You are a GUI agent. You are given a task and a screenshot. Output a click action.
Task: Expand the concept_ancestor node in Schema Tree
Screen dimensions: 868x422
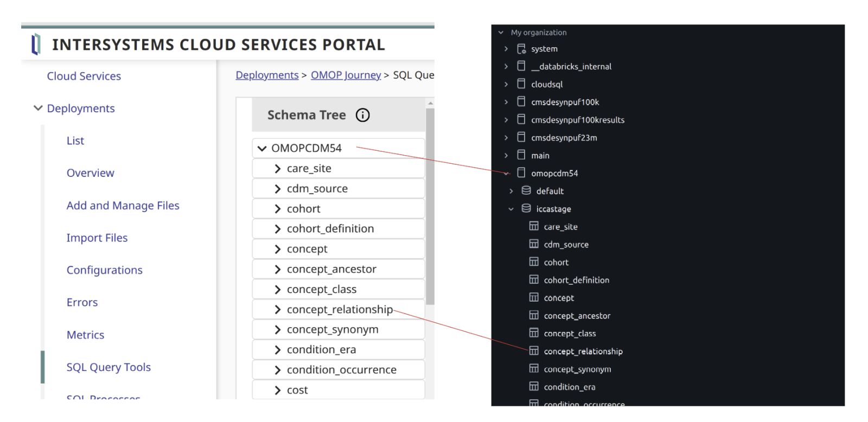pyautogui.click(x=277, y=269)
